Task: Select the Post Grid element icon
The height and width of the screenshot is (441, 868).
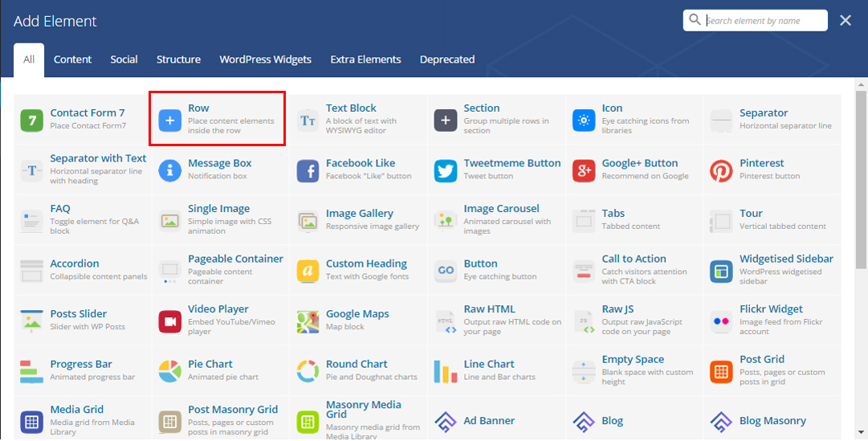Action: pyautogui.click(x=721, y=372)
